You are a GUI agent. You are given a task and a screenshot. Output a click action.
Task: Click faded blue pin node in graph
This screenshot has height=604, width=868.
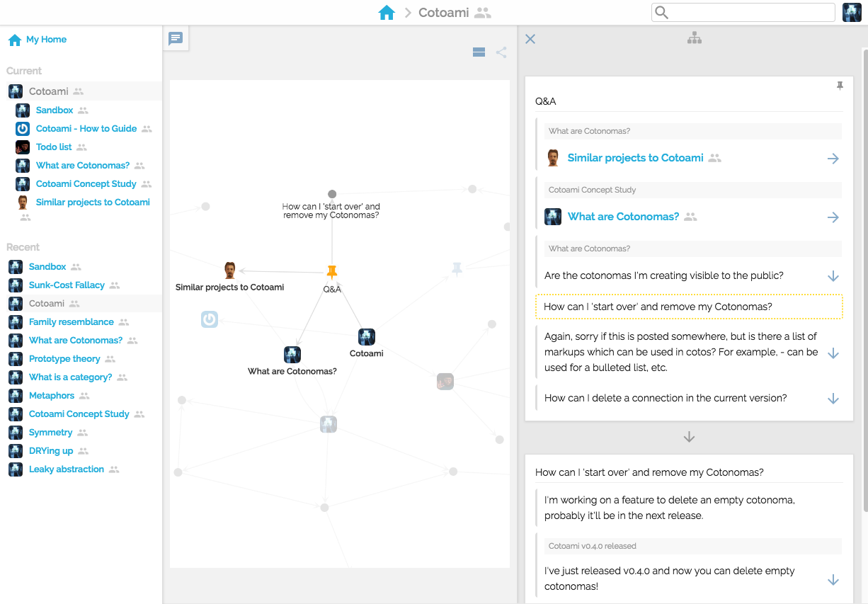point(457,269)
